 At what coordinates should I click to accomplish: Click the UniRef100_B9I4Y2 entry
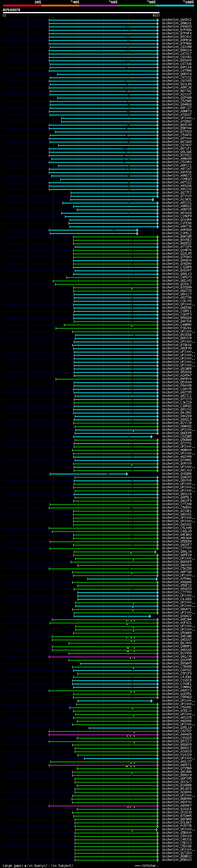[177, 37]
